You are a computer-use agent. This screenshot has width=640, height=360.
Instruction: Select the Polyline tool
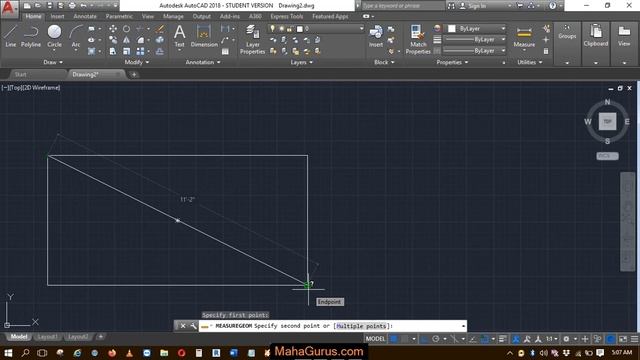point(31,36)
